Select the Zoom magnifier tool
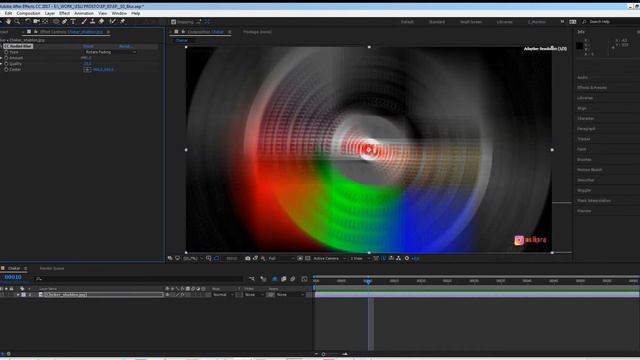This screenshot has height=360, width=640. click(x=17, y=21)
